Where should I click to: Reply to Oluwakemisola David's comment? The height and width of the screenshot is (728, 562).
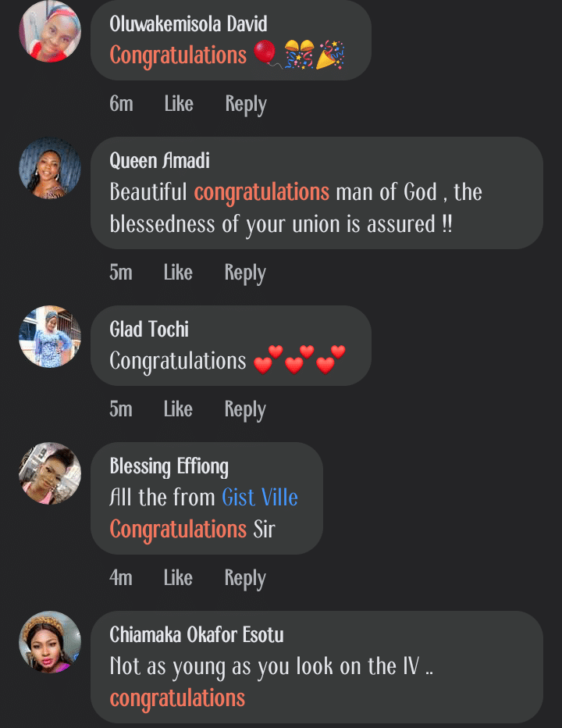[246, 104]
